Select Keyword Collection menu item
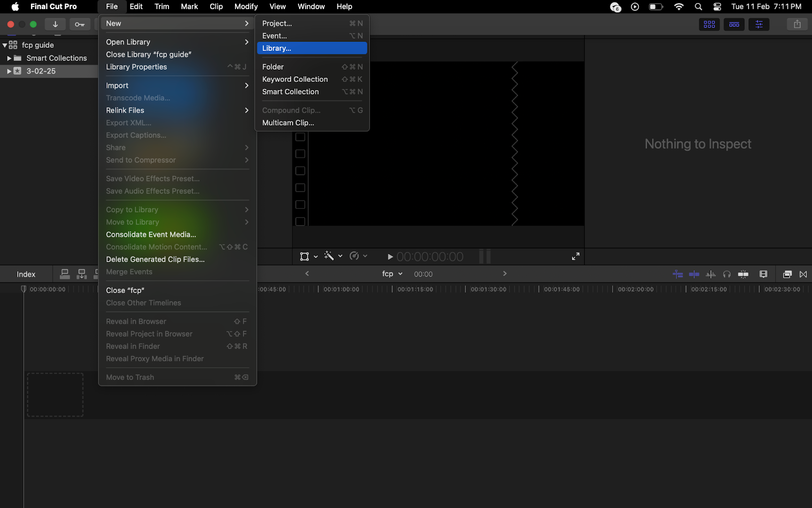 [x=312, y=79]
